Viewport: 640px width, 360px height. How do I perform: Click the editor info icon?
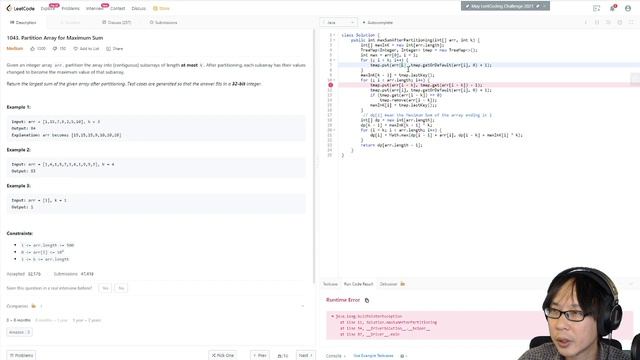[586, 22]
